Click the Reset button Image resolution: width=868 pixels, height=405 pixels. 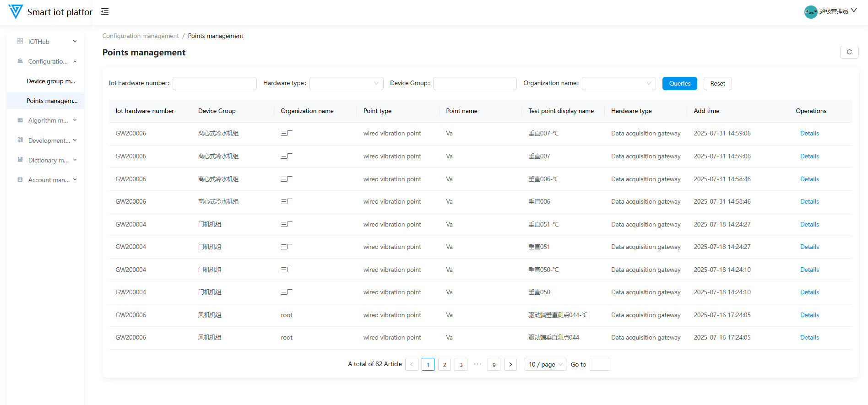(x=717, y=83)
